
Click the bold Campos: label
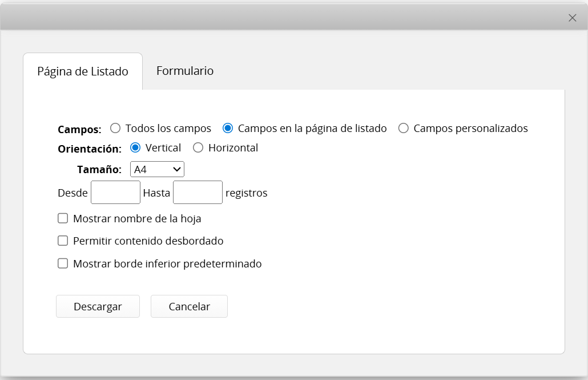(79, 129)
